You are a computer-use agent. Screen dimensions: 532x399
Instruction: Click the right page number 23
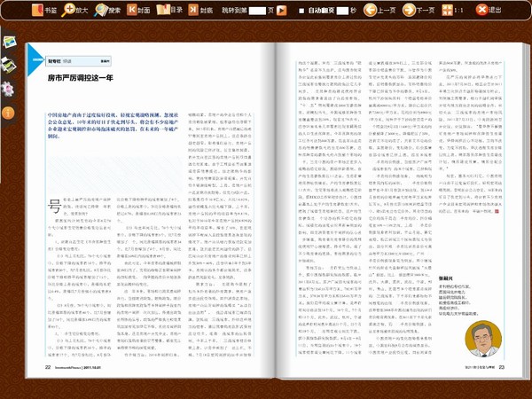[502, 367]
